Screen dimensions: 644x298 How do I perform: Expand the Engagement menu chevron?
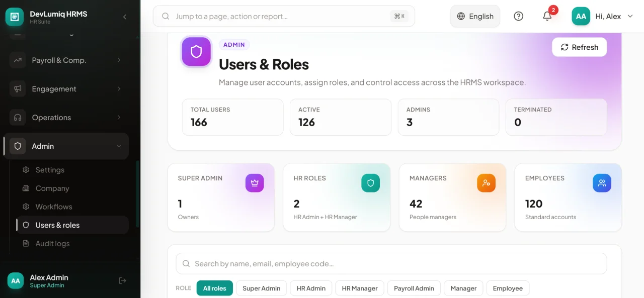tap(119, 89)
